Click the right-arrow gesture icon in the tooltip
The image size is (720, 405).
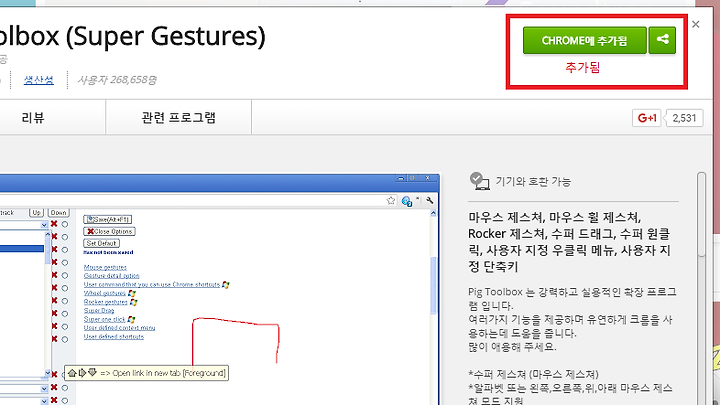point(82,372)
